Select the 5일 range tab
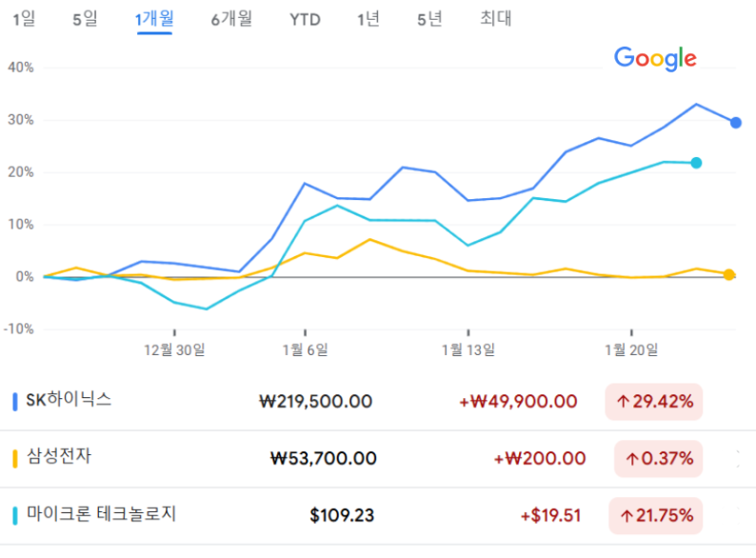Screen dimensions: 756x558 (x=85, y=19)
